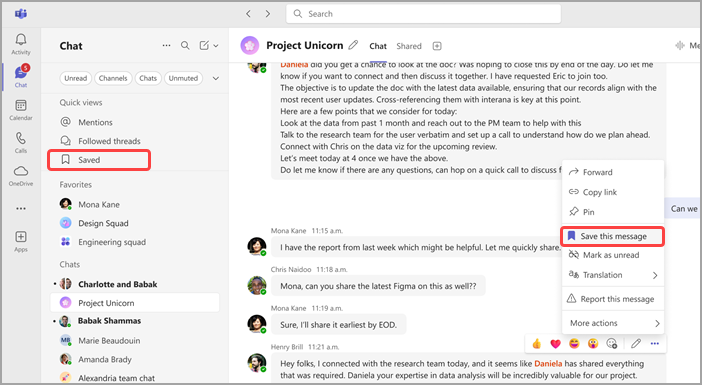Open more reactions picker
This screenshot has width=702, height=385.
coord(612,344)
